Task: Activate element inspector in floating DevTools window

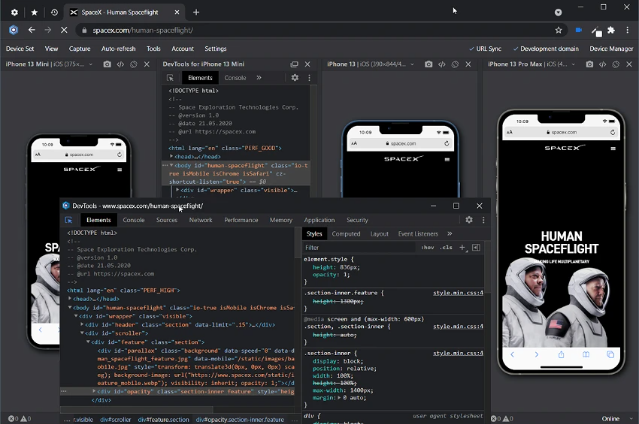Action: coord(68,220)
